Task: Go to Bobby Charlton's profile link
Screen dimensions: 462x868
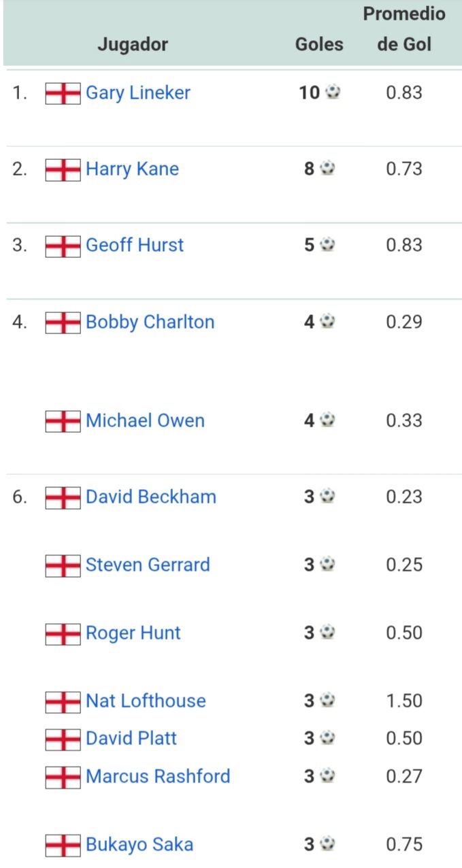Action: point(150,322)
